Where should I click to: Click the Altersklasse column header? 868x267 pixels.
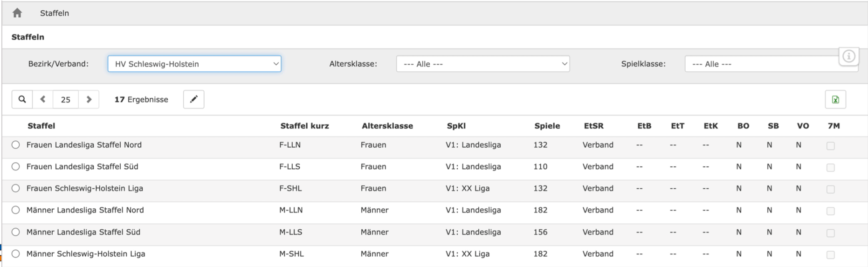coord(387,126)
